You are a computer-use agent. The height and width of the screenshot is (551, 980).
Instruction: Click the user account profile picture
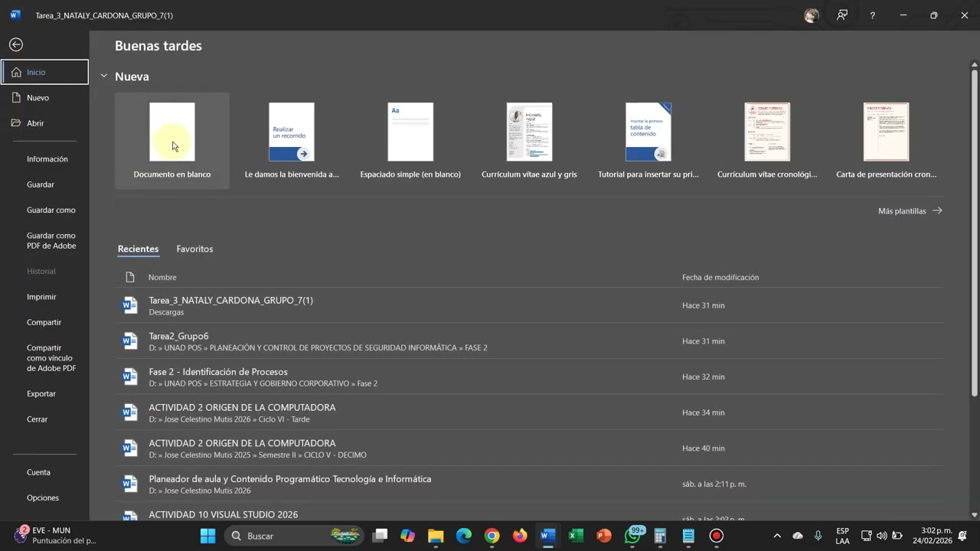point(812,15)
